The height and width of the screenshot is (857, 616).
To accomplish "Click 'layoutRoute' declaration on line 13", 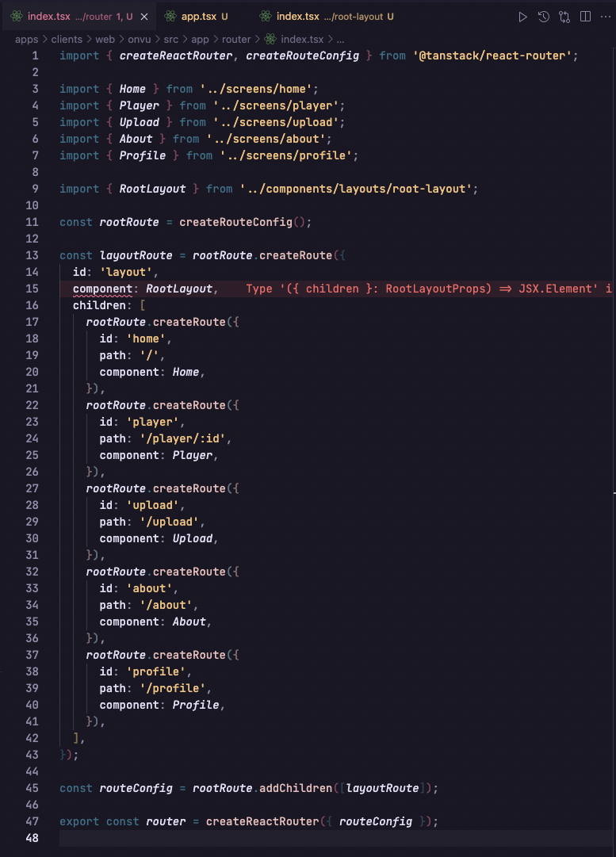I will [136, 255].
